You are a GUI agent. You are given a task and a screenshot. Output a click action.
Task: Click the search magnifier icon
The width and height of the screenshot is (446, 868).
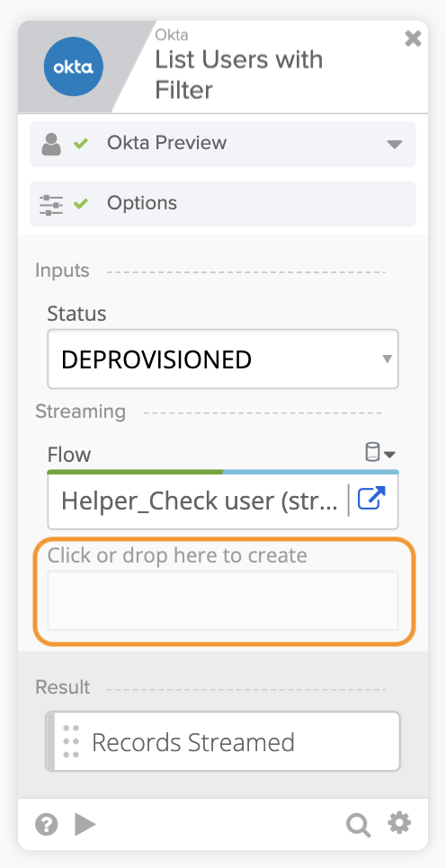(x=358, y=826)
